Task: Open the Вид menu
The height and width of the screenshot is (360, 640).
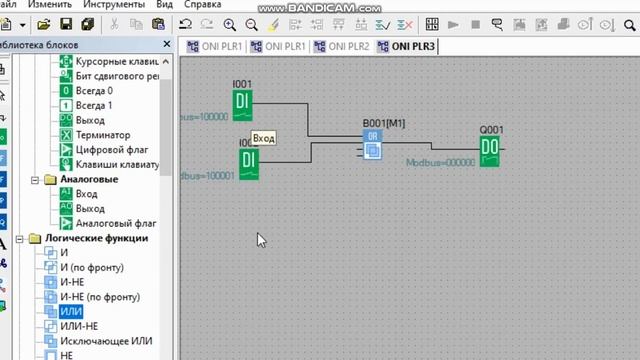Action: tap(164, 4)
